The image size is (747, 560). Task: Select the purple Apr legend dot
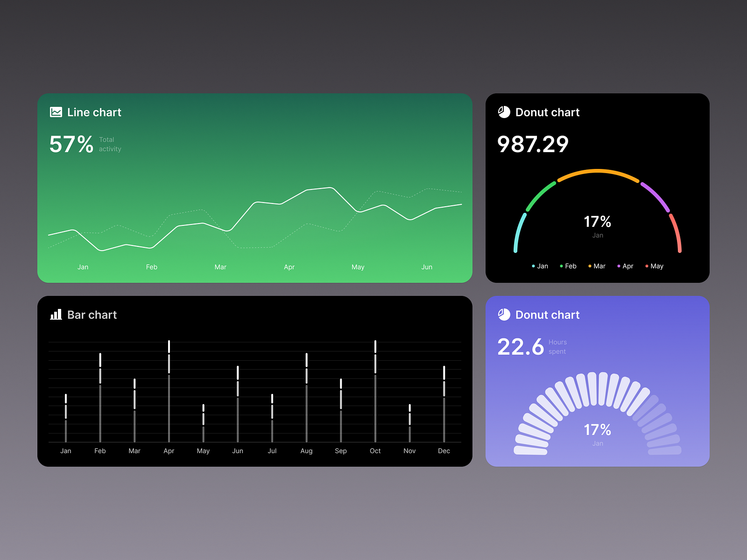tap(618, 266)
